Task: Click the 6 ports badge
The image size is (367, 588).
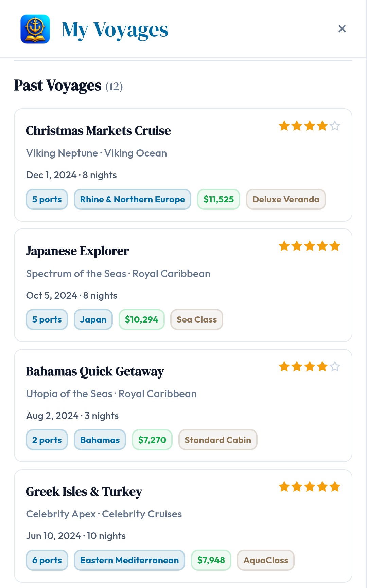Action: coord(47,560)
